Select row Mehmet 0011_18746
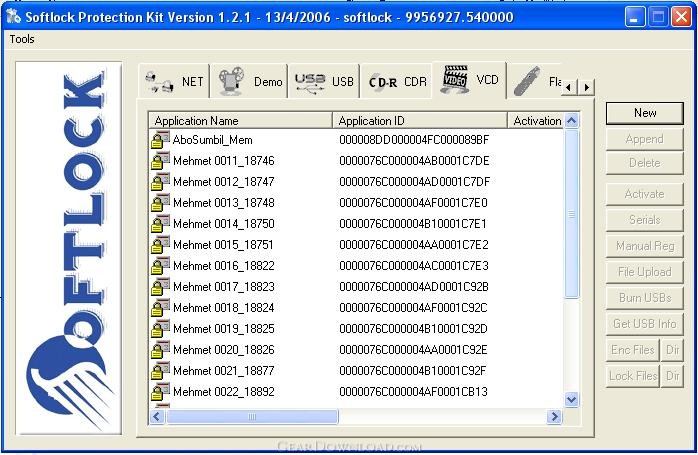Image resolution: width=698 pixels, height=455 pixels. [357, 161]
